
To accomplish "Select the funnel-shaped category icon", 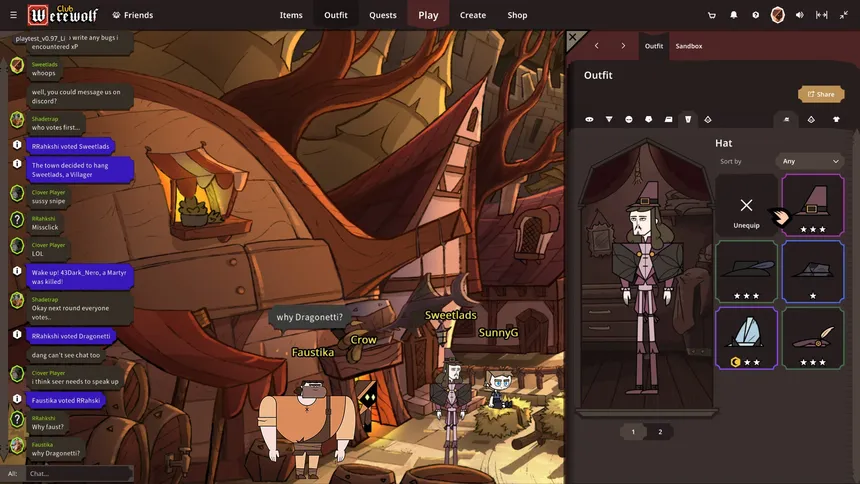I will [609, 119].
